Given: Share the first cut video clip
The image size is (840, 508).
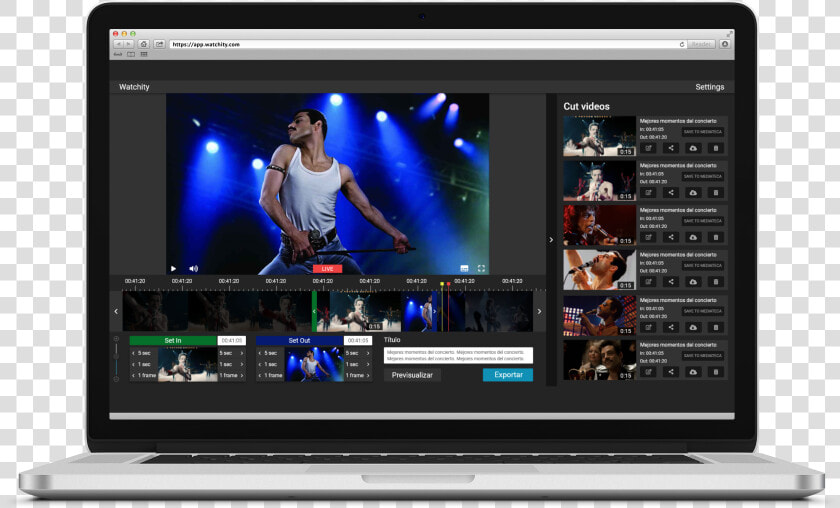Looking at the screenshot, I should (671, 148).
